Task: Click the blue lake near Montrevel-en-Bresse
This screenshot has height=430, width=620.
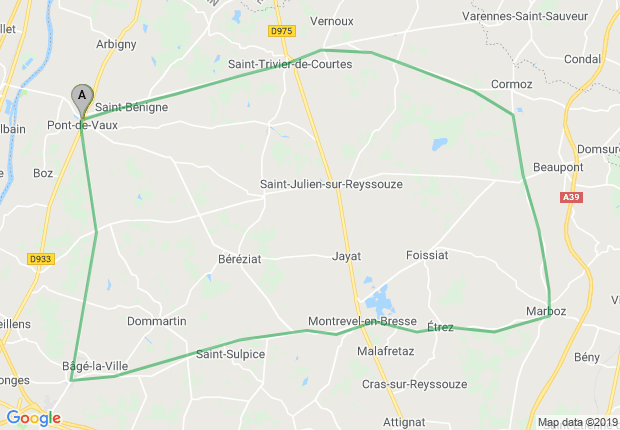Action: point(380,299)
